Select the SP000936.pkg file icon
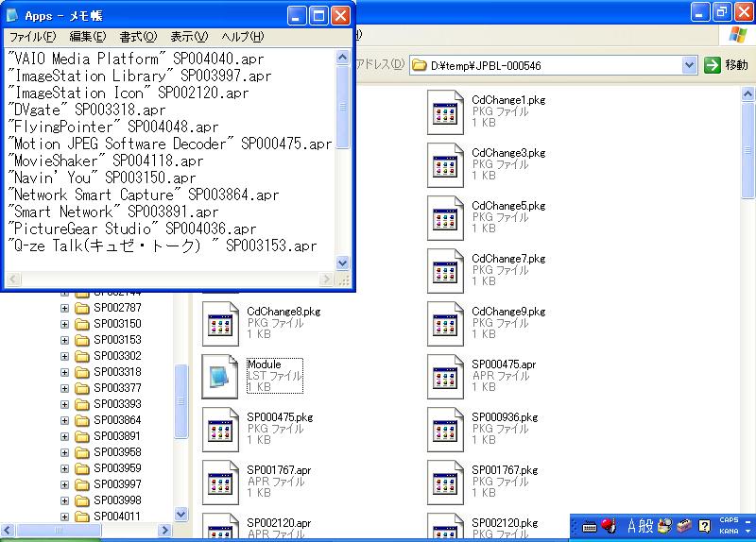This screenshot has width=756, height=542. tap(445, 431)
